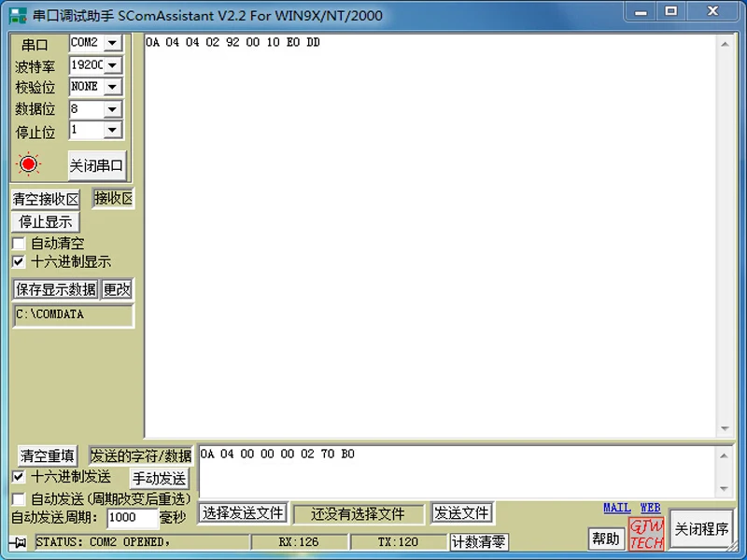Click the 自动发送周期 1000 input field
This screenshot has width=747, height=560.
pyautogui.click(x=133, y=518)
